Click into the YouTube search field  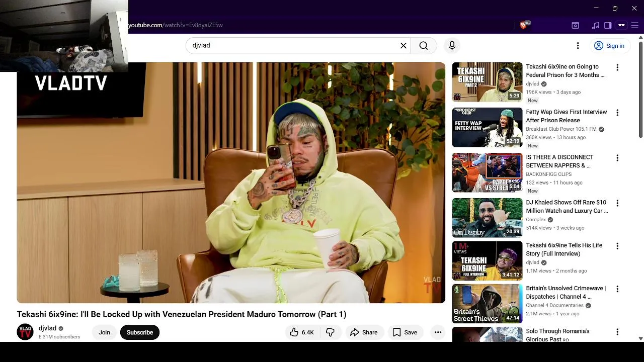click(297, 46)
